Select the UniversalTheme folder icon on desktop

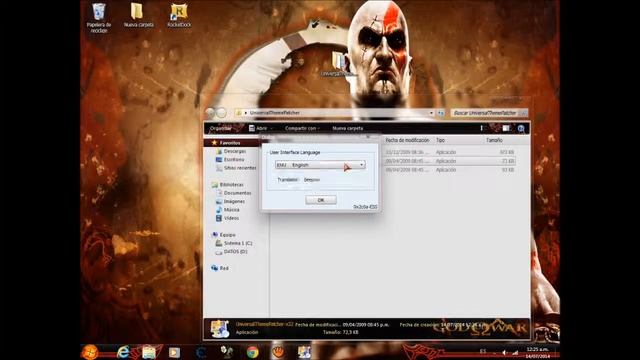point(338,64)
